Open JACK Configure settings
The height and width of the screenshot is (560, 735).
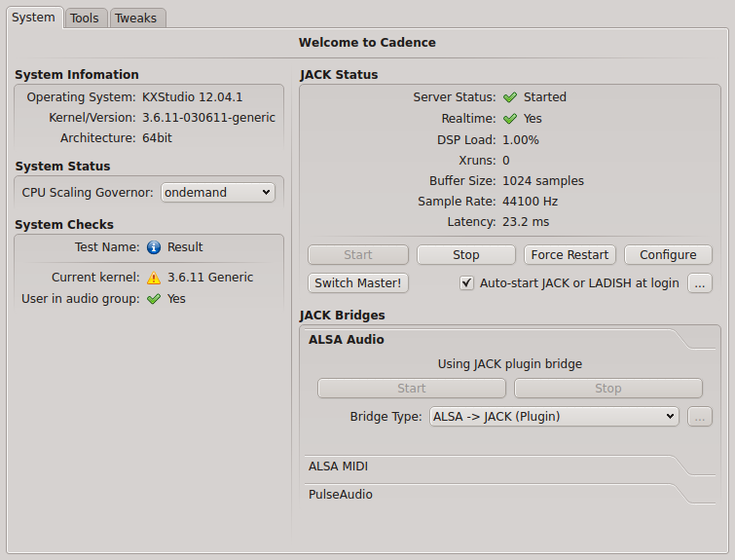[x=668, y=254]
